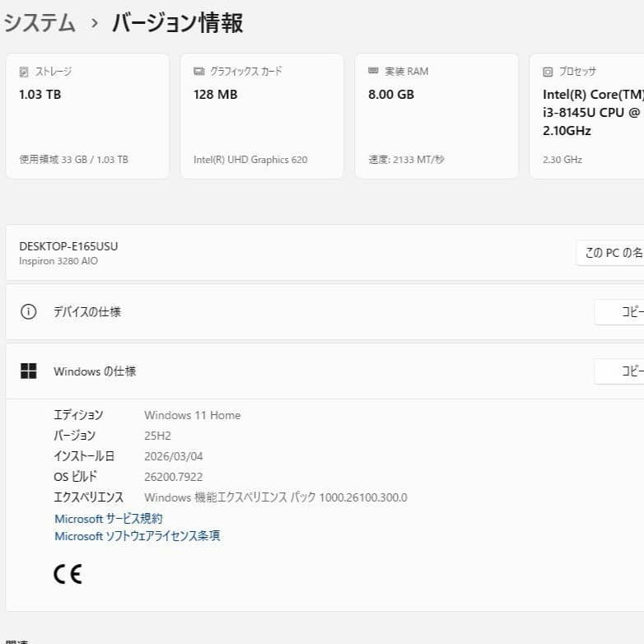Open Microsoft ソフトウェアライセンス条項 link
The width and height of the screenshot is (644, 644).
tap(138, 536)
